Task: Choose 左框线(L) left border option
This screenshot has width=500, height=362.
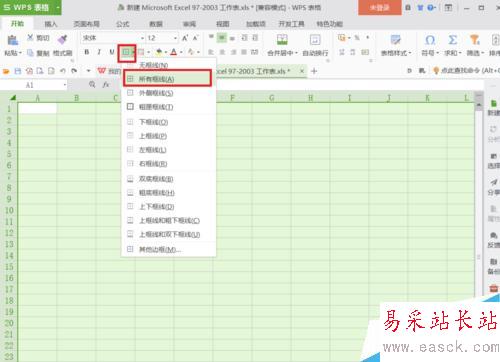Action: coord(168,150)
